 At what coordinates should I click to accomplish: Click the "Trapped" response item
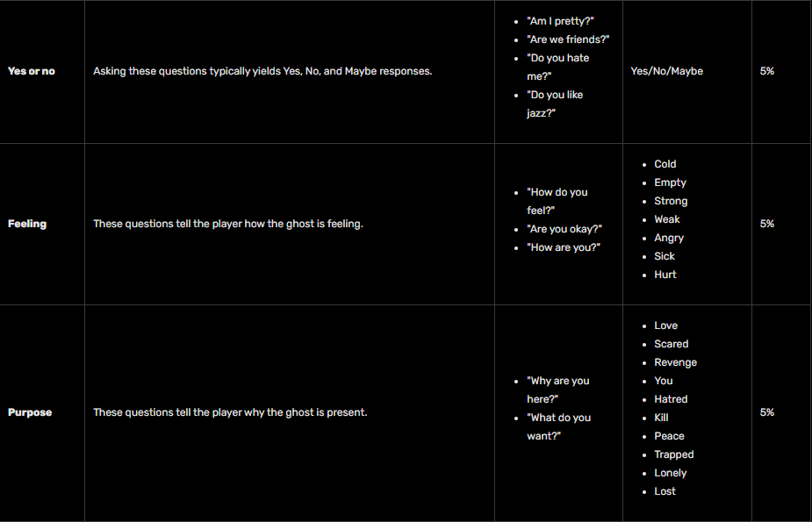674,454
